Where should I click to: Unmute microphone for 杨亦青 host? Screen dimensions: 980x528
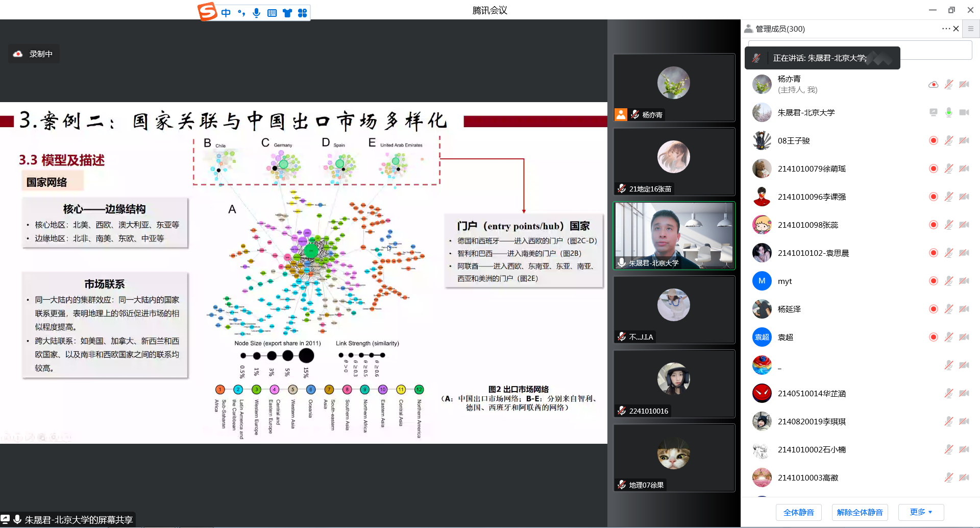(948, 84)
